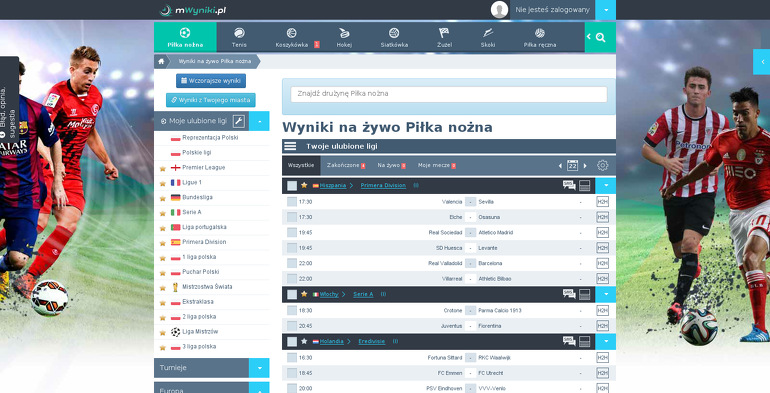
Task: Open the search magnifier icon
Action: (x=601, y=37)
